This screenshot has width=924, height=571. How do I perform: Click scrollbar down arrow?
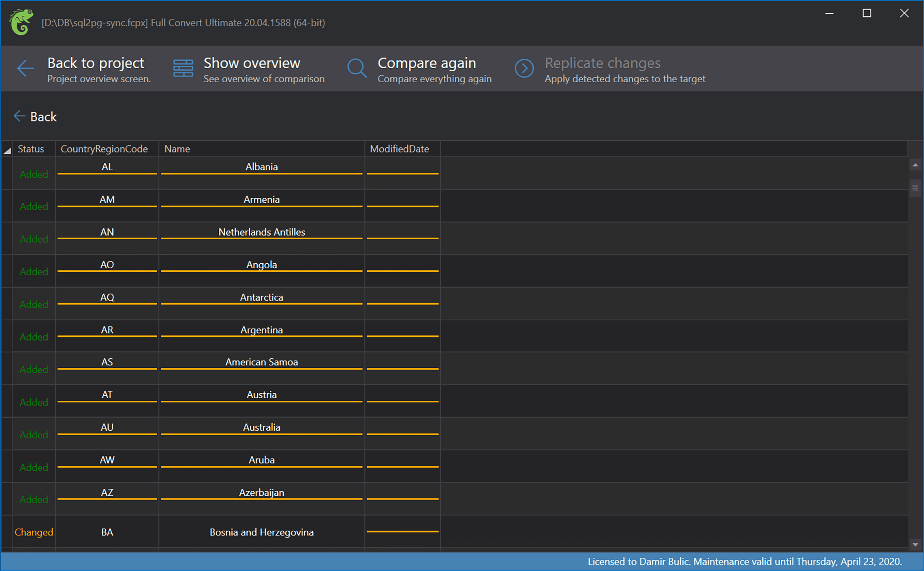915,545
